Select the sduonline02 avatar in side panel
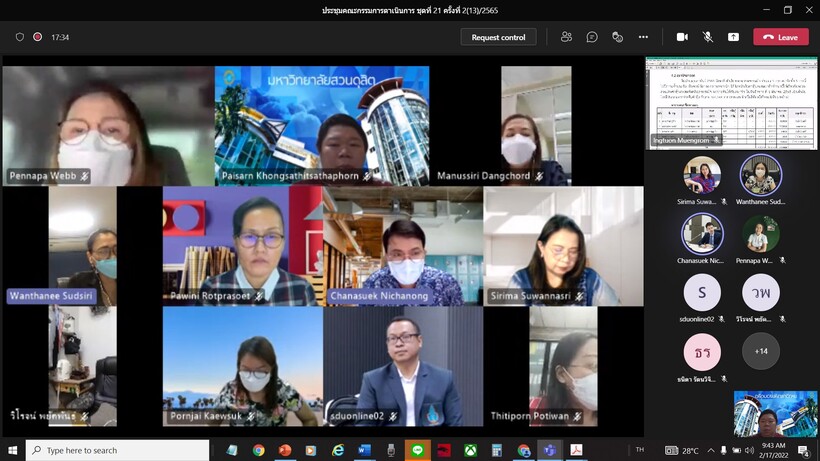820x461 pixels. (x=702, y=294)
